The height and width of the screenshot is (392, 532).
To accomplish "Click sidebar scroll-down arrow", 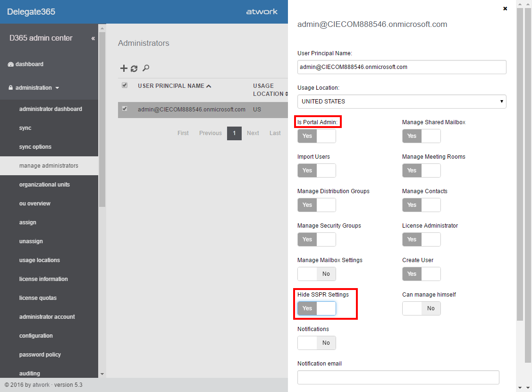I will click(x=102, y=374).
